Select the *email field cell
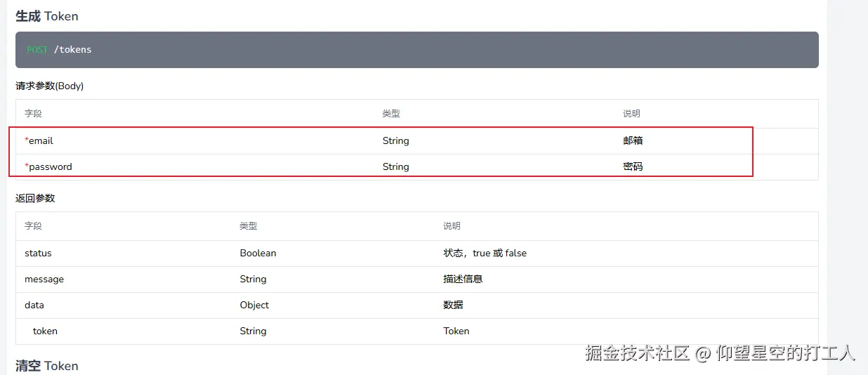868x375 pixels. (x=41, y=140)
